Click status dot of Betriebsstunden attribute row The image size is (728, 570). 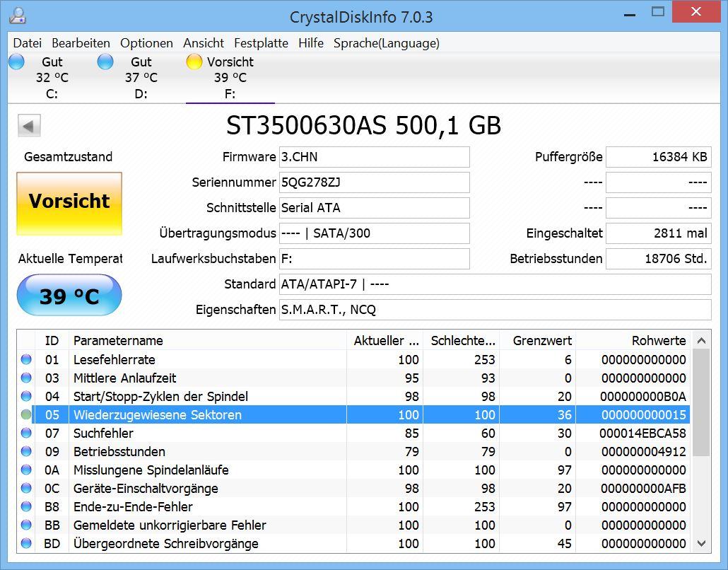coord(26,451)
